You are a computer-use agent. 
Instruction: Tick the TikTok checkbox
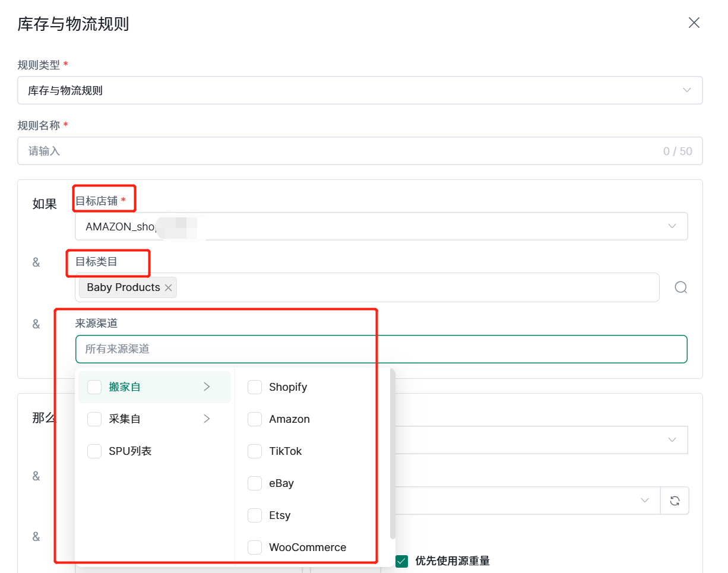[x=255, y=451]
